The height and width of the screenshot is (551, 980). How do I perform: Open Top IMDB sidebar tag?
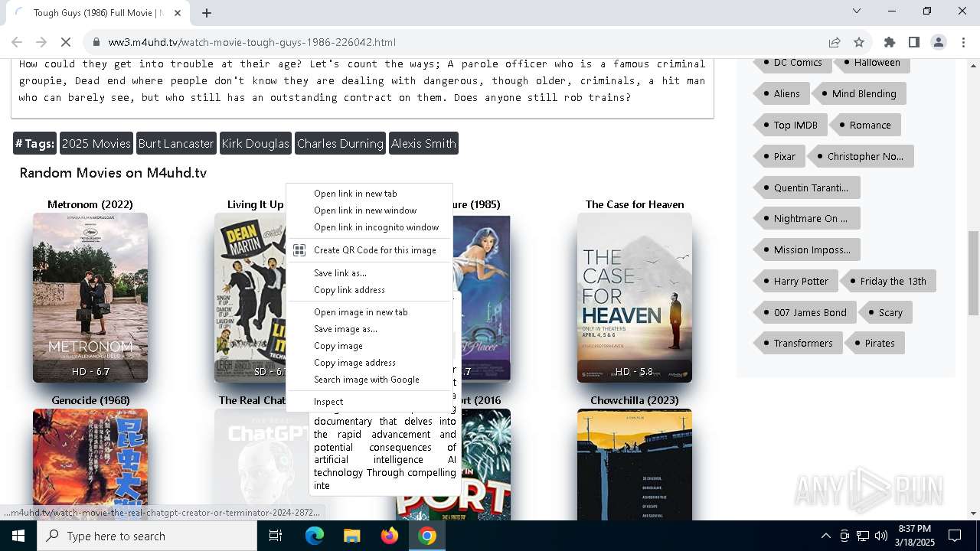coord(789,125)
